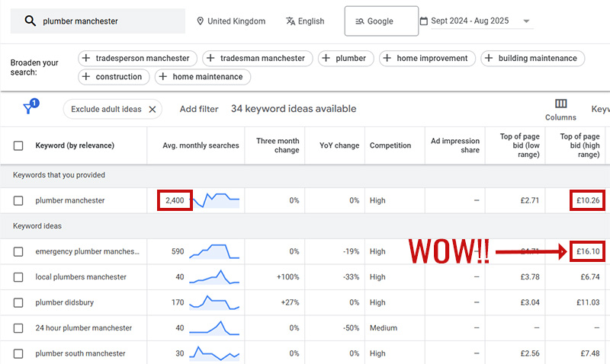This screenshot has width=610, height=364.
Task: Click '34 keyword ideas available' text
Action: coord(294,109)
